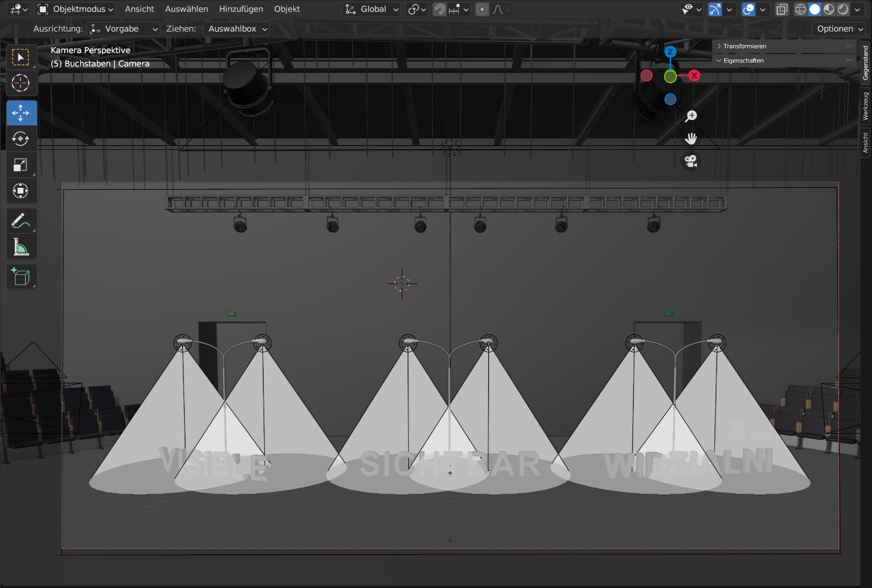
Task: Select the Move tool in the toolbar
Action: click(x=21, y=113)
